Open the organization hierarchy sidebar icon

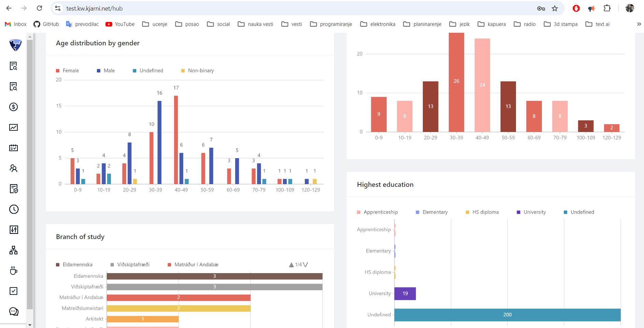[13, 250]
